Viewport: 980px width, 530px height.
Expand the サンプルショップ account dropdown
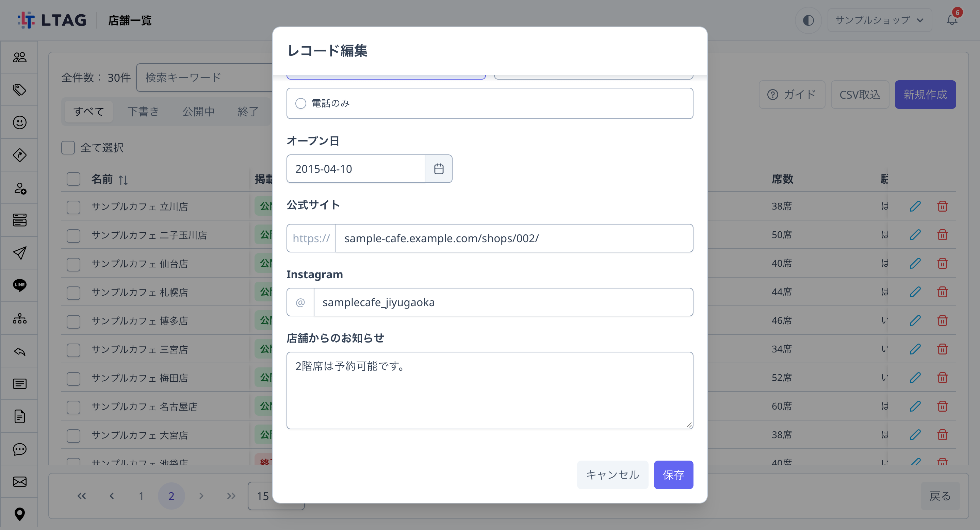click(x=879, y=20)
